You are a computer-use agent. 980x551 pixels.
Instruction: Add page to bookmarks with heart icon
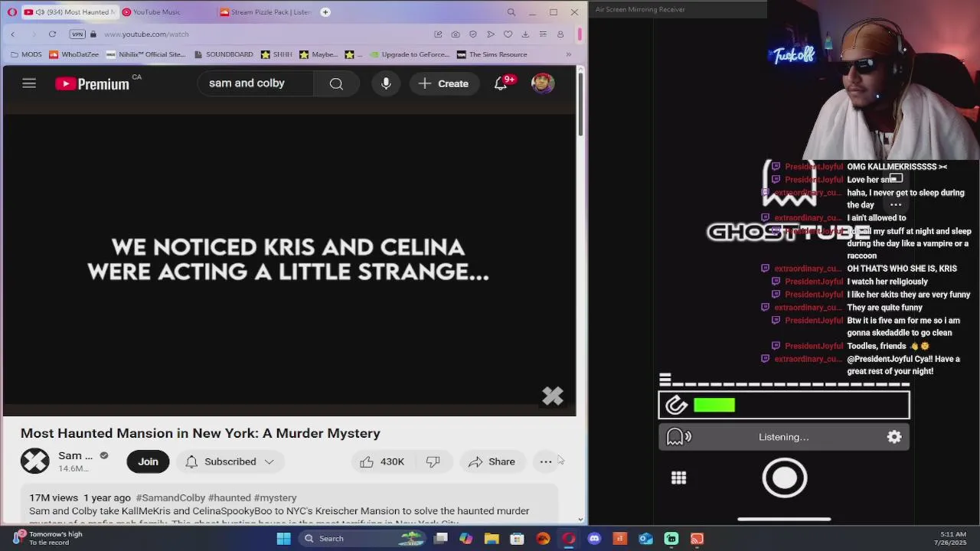(508, 34)
